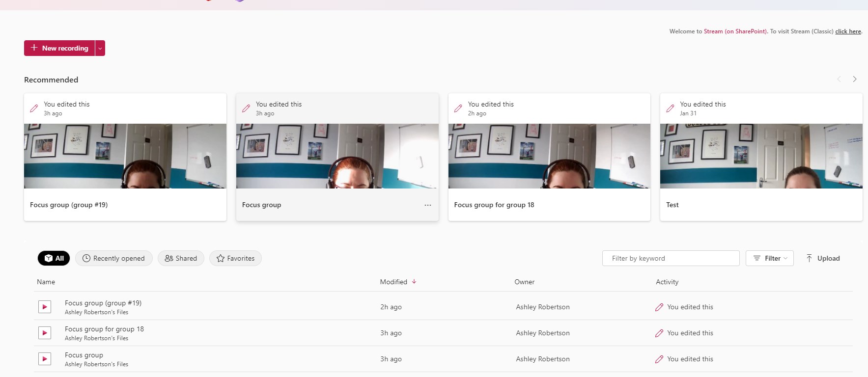
Task: Open the more options ellipsis on Focus group card
Action: [428, 205]
